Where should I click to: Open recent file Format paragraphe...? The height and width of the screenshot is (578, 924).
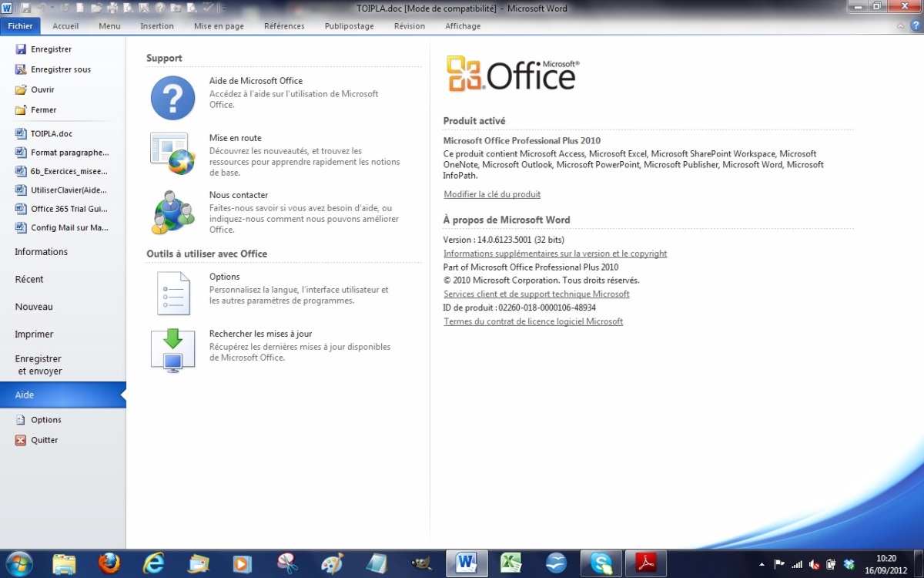pyautogui.click(x=62, y=153)
